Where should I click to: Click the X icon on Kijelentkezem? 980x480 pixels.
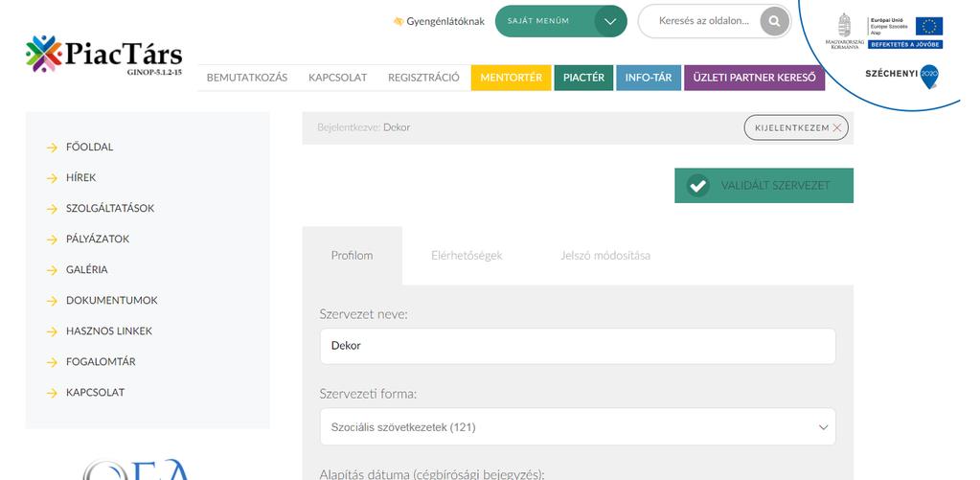(837, 127)
